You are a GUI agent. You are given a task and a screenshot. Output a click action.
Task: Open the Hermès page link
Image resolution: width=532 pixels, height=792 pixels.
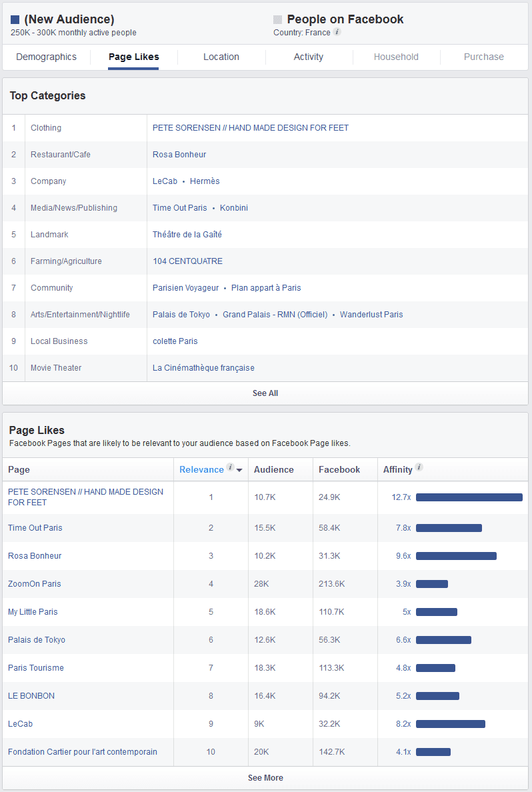pyautogui.click(x=205, y=181)
